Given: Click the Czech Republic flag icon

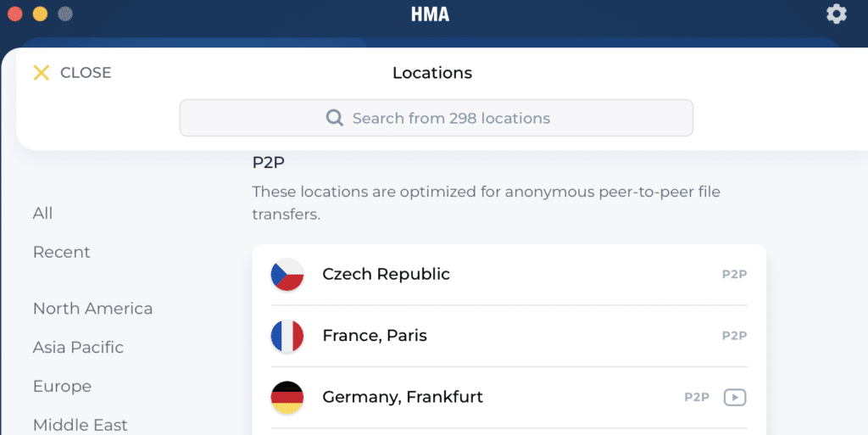Looking at the screenshot, I should click(x=287, y=275).
